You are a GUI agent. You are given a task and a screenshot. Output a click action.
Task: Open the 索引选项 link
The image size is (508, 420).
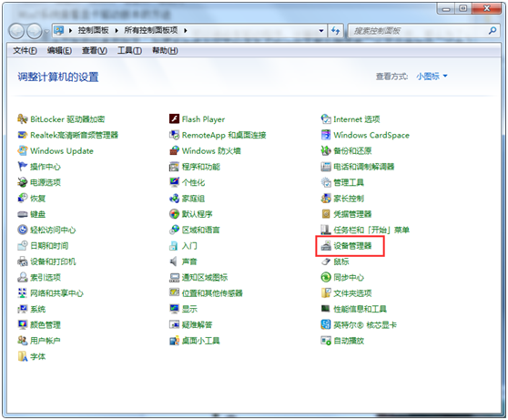(x=45, y=277)
